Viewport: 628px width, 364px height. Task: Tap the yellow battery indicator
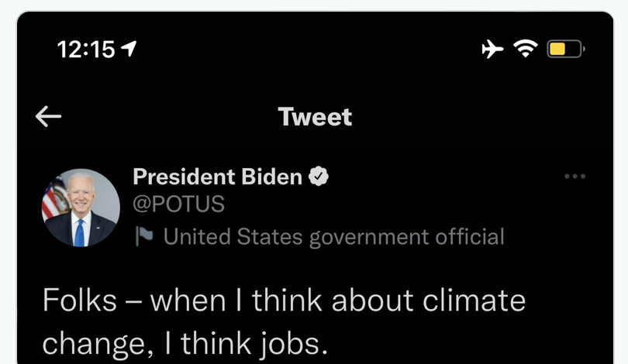tap(564, 50)
